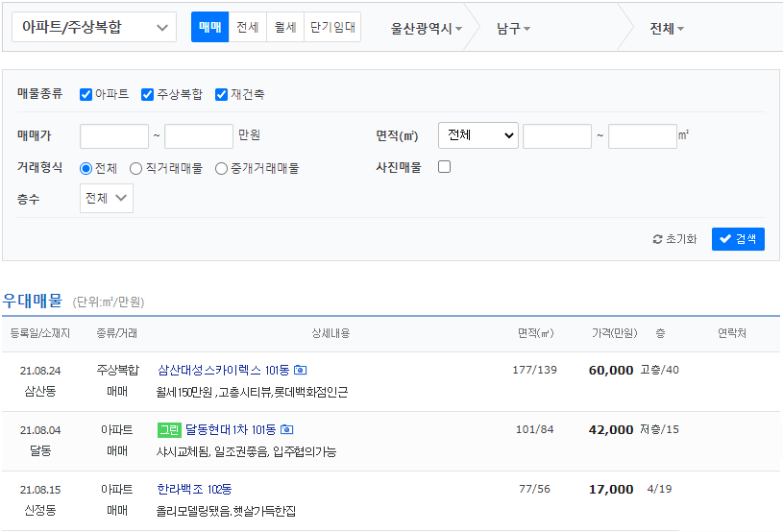Image resolution: width=783 pixels, height=532 pixels.
Task: Click description 올리모델링됐음.햇살가득한집
Action: 226,511
